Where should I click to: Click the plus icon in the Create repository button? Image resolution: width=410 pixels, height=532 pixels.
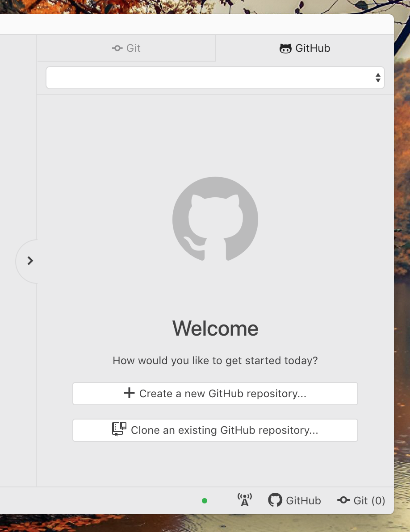(129, 393)
